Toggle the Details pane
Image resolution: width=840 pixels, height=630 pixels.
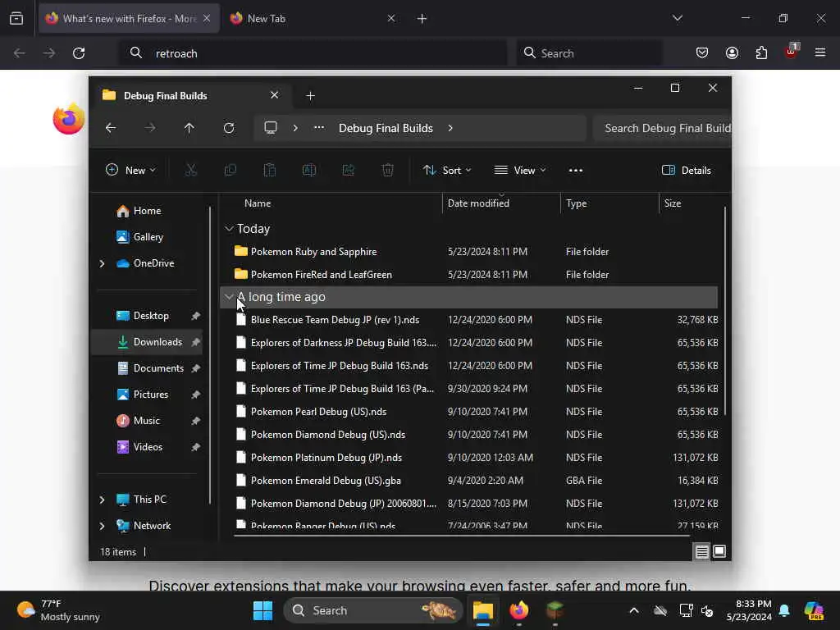click(x=687, y=171)
